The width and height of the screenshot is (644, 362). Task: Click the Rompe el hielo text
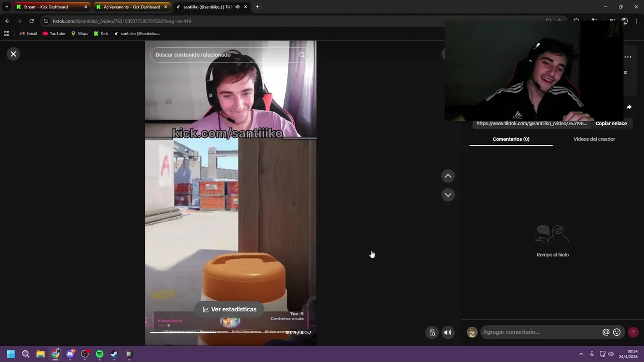point(552,255)
